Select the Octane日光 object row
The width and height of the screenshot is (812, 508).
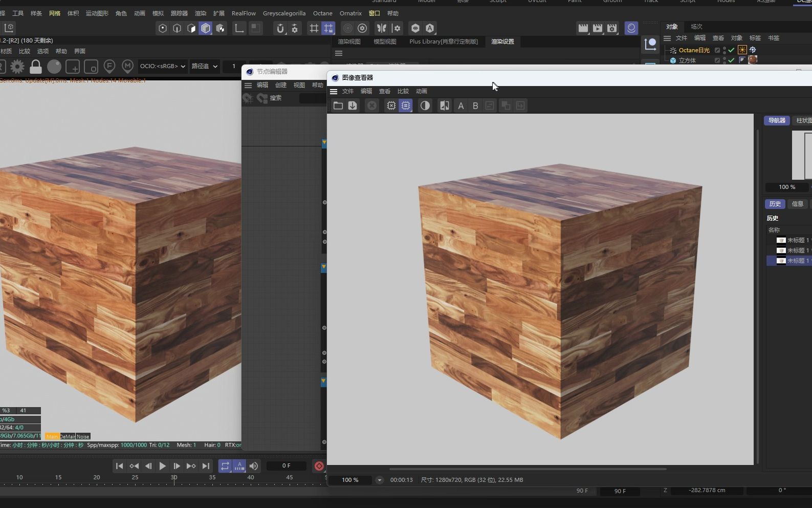tap(694, 50)
